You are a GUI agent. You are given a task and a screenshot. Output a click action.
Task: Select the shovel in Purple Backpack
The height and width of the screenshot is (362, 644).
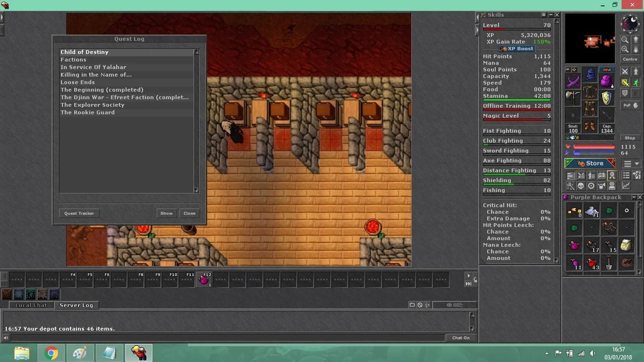pos(609,263)
